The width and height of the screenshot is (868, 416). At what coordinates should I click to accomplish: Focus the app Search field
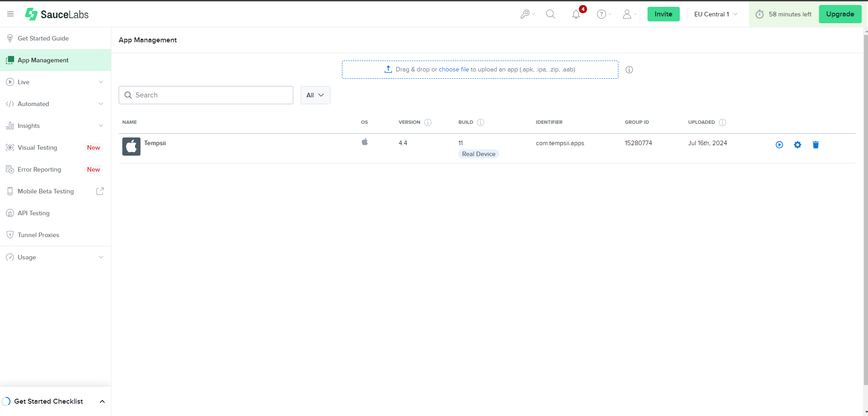click(206, 95)
